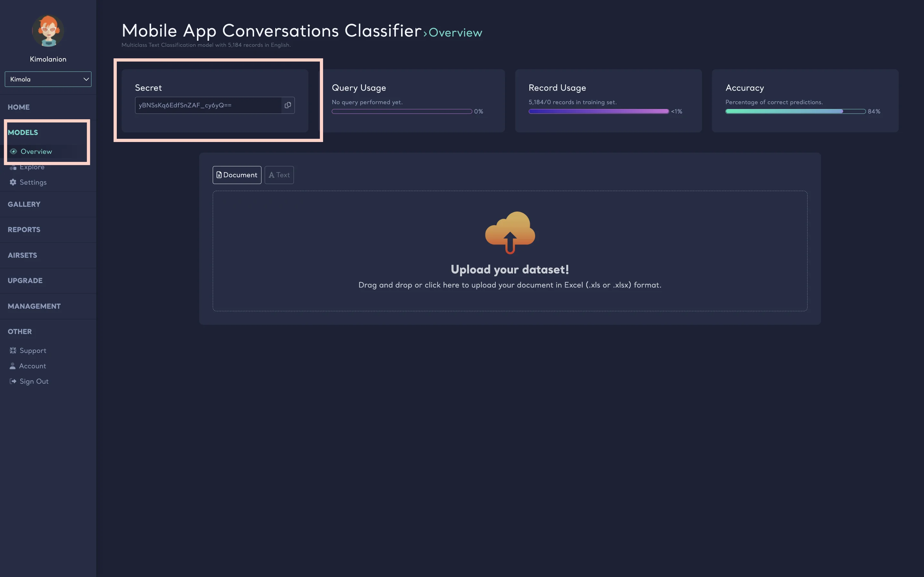Navigate to the UPGRADE page
The width and height of the screenshot is (924, 577).
tap(25, 280)
